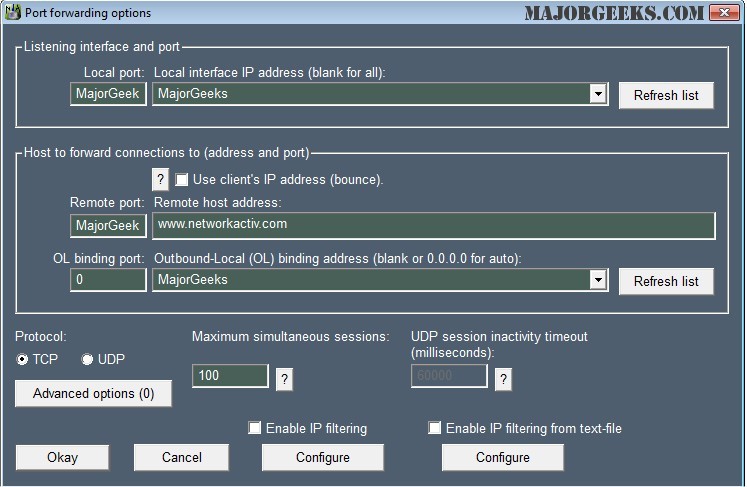Select the TCP protocol radio button

[22, 359]
